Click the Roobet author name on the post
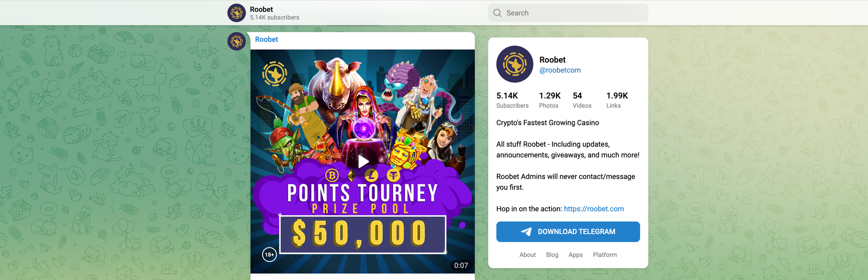Viewport: 868px width, 280px height. tap(266, 39)
